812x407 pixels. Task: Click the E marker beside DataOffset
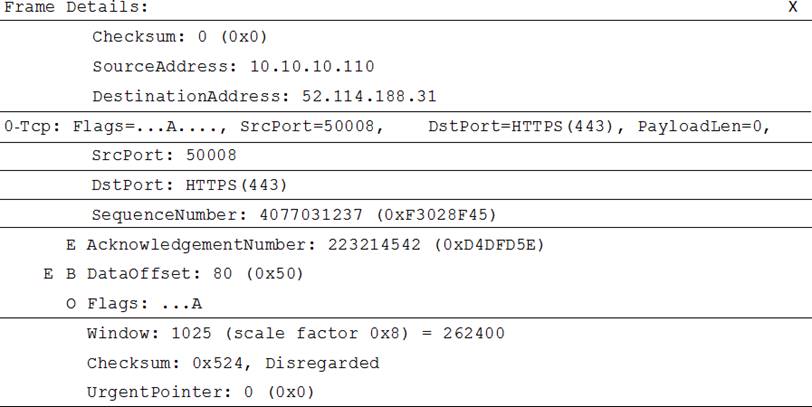point(48,274)
